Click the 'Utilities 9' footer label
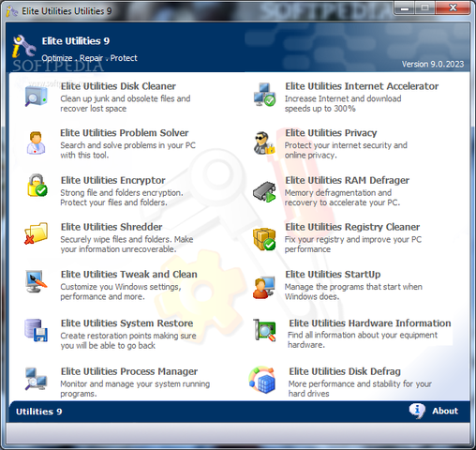This screenshot has height=450, width=476. point(39,412)
